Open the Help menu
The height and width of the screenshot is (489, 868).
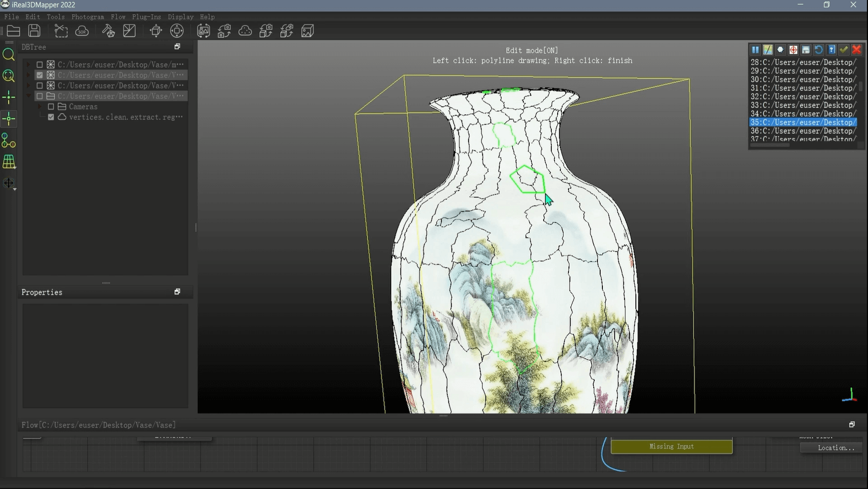207,17
